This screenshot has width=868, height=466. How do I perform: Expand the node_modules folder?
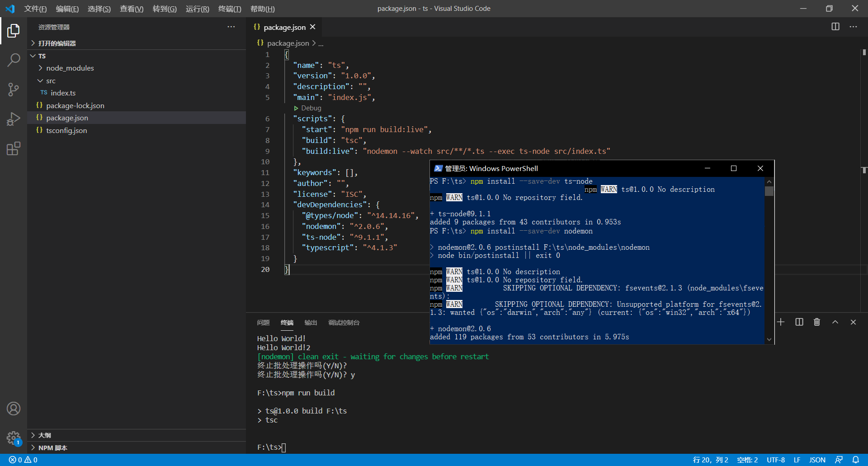(x=70, y=68)
